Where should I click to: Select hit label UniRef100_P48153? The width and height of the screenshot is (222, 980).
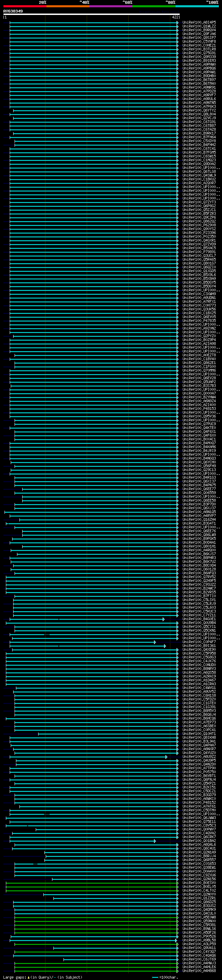click(x=199, y=408)
